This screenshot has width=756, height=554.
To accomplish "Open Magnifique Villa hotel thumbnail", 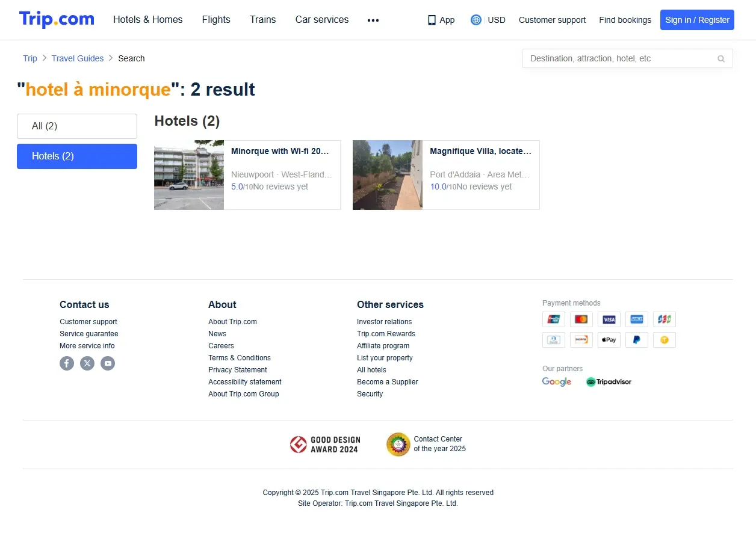I will (x=388, y=175).
